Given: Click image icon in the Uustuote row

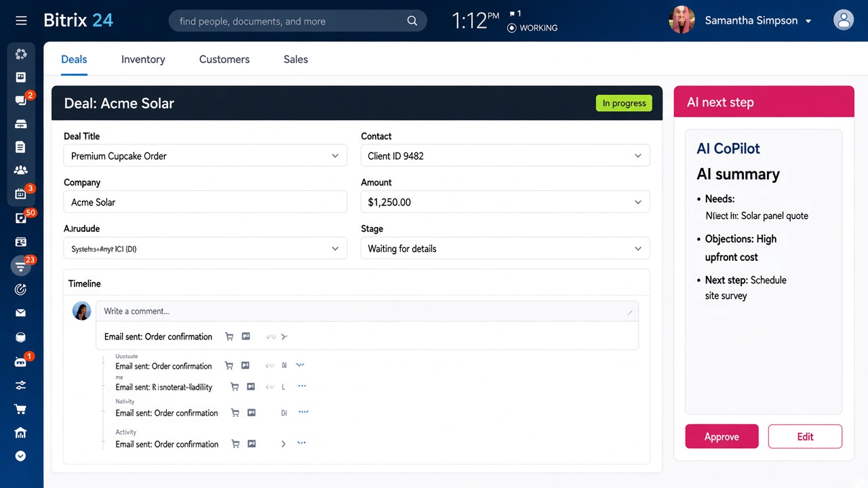Looking at the screenshot, I should [245, 366].
